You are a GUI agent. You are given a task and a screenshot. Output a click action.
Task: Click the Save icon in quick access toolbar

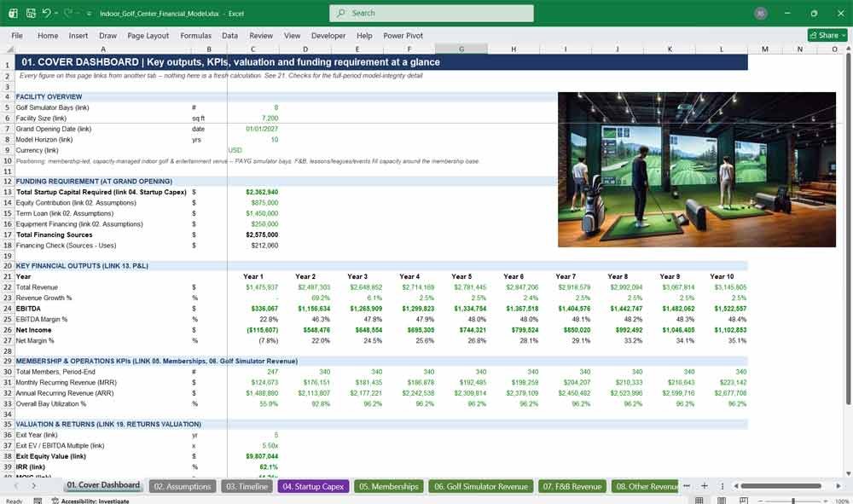(31, 13)
